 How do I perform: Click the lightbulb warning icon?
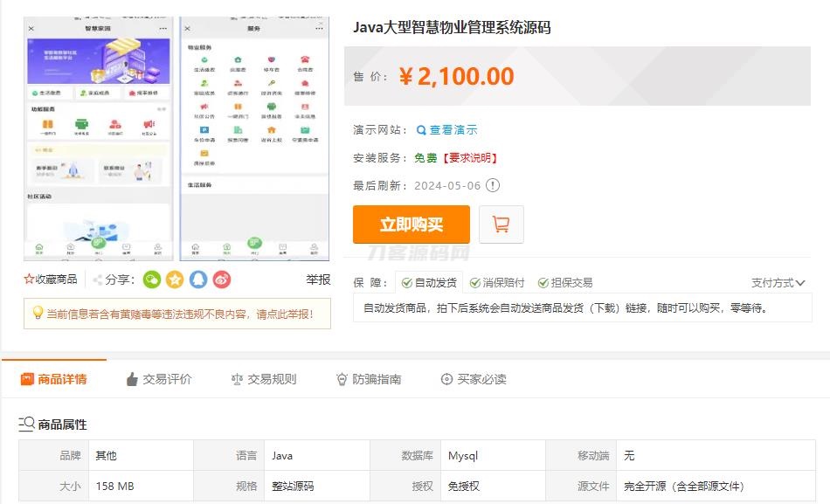(x=38, y=313)
